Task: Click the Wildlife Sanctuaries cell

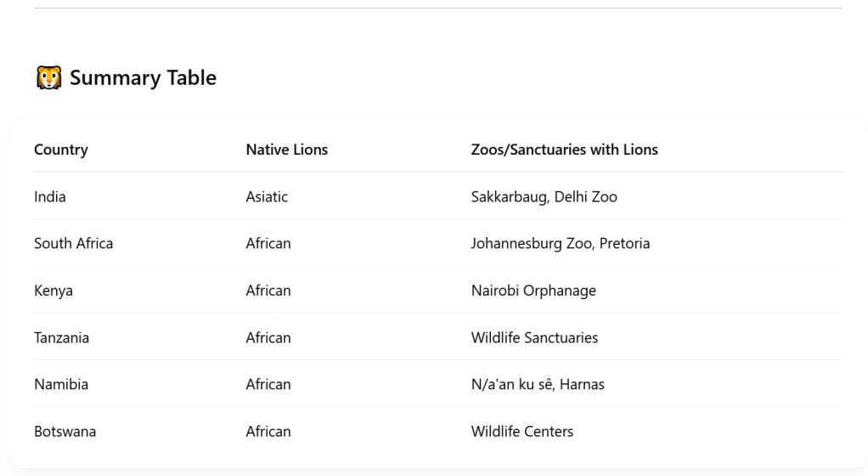Action: point(534,337)
